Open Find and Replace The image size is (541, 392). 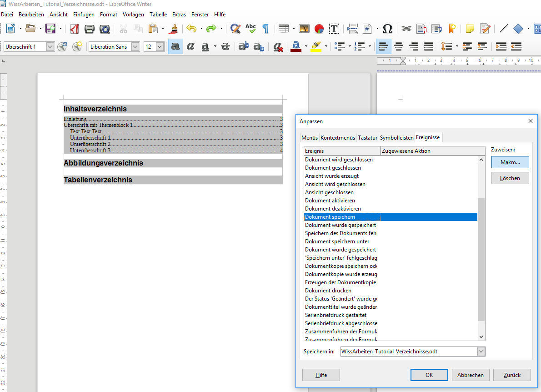235,29
